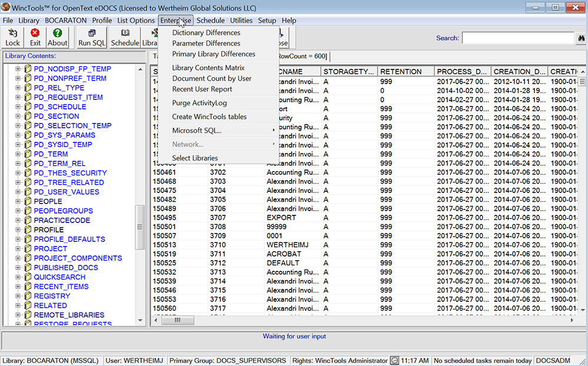
Task: Click the PD_USER_VALUES table icon
Action: click(28, 192)
